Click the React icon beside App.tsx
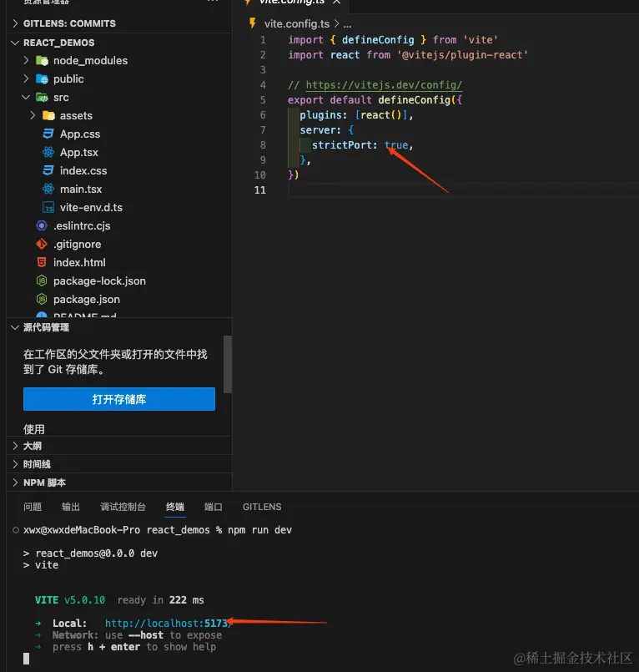This screenshot has width=639, height=672. tap(48, 152)
